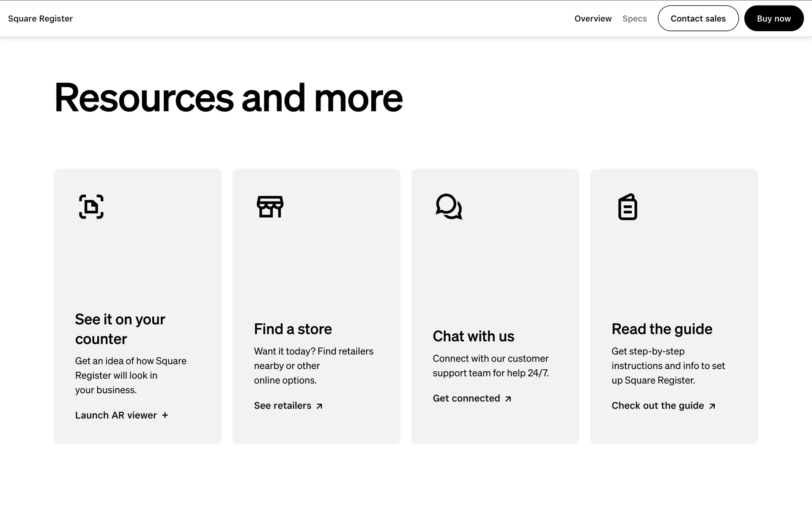Select the Find a store card heading
This screenshot has height=508, width=812.
coord(293,329)
